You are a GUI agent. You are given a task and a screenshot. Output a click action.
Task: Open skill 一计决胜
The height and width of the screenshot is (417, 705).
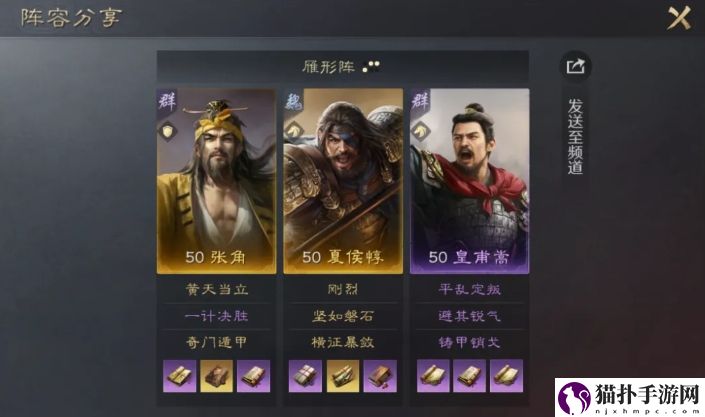point(217,316)
